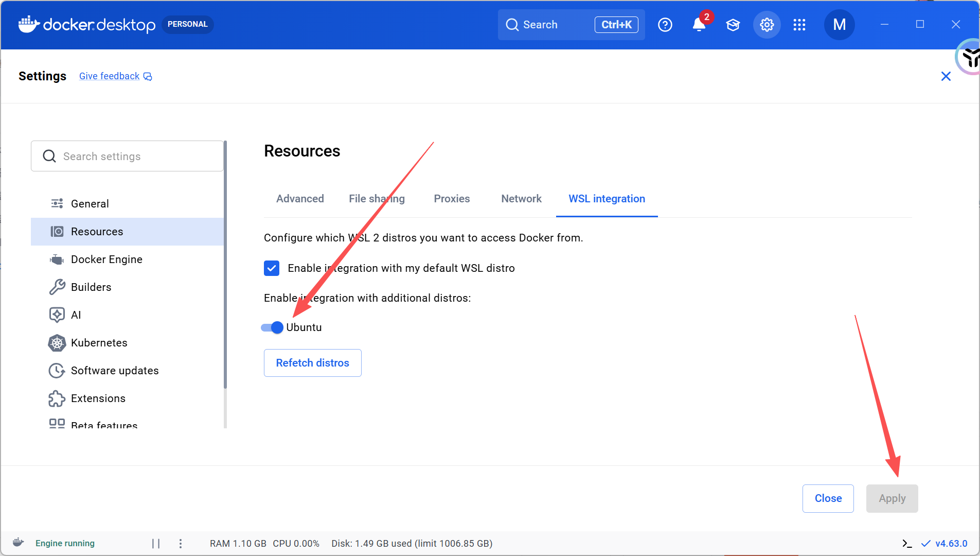Click the Builders wrench icon
This screenshot has height=556, width=980.
click(x=57, y=287)
